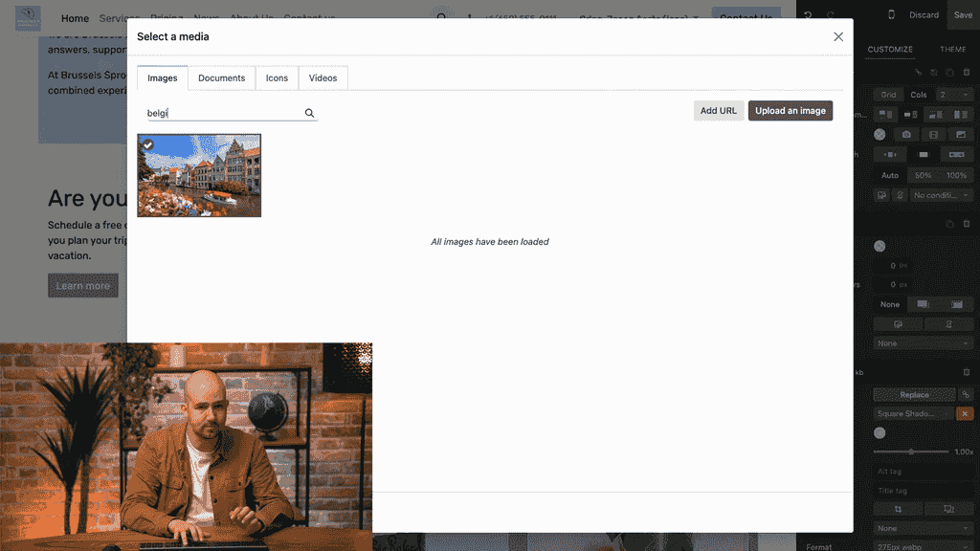Image resolution: width=980 pixels, height=551 pixels.
Task: Toggle the 50% width option
Action: pos(924,175)
